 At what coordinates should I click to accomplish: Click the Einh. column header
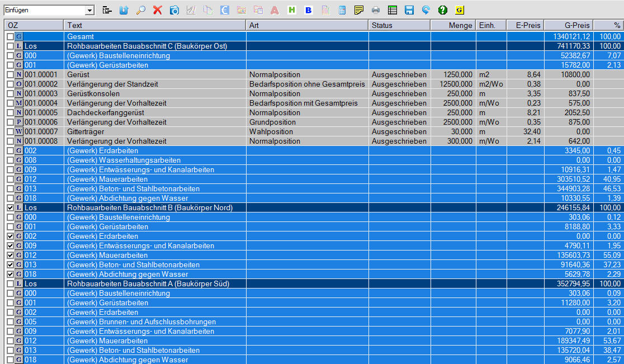491,26
